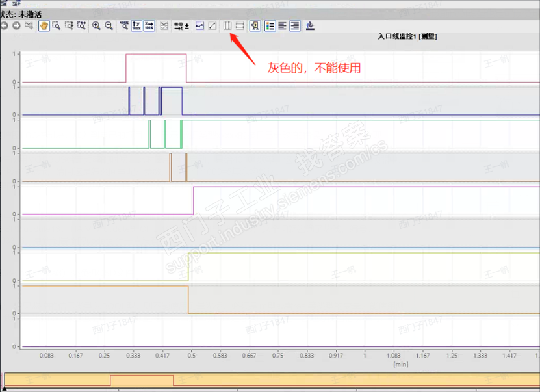Screen dimensions: 540x392
Task: Click the 1.083 time axis label
Action: click(394, 356)
